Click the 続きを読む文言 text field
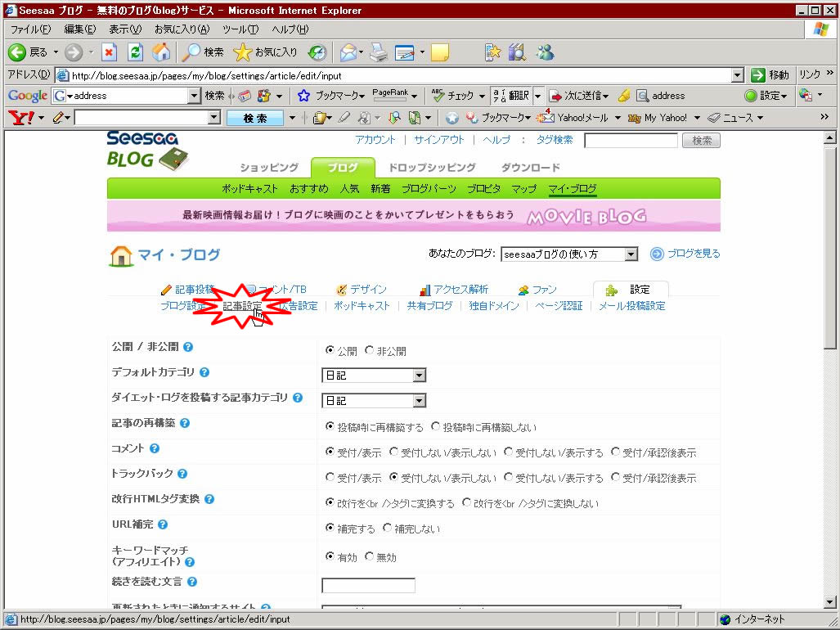The height and width of the screenshot is (630, 840). coord(368,585)
